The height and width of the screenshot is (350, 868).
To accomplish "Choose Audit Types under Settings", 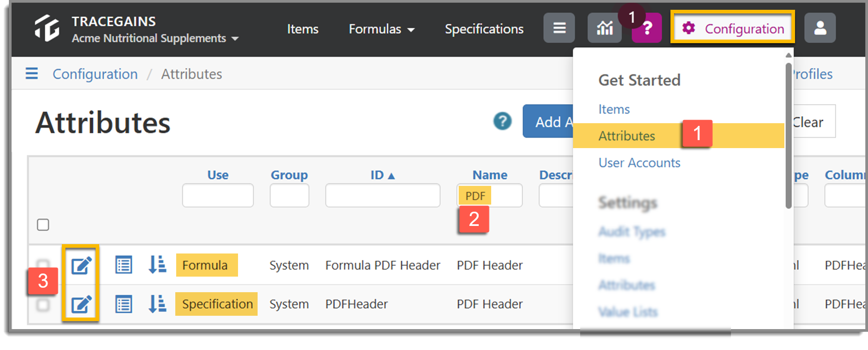I will click(632, 231).
